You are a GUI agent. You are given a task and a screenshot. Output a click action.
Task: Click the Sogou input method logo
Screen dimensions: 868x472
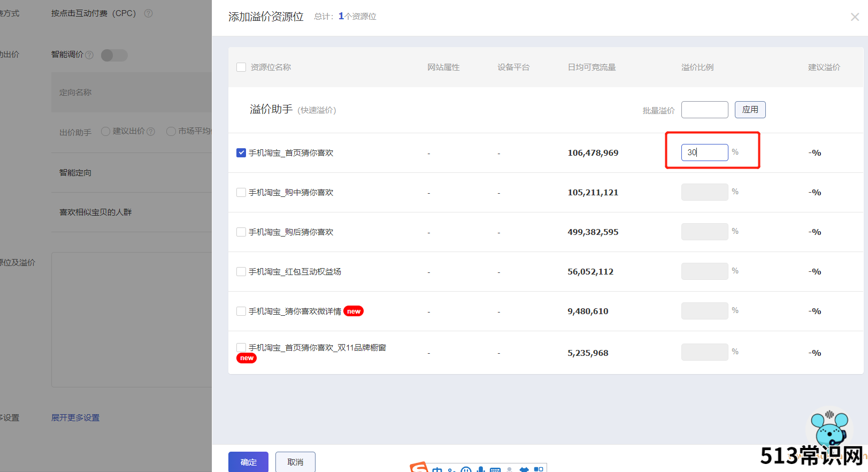tap(419, 468)
